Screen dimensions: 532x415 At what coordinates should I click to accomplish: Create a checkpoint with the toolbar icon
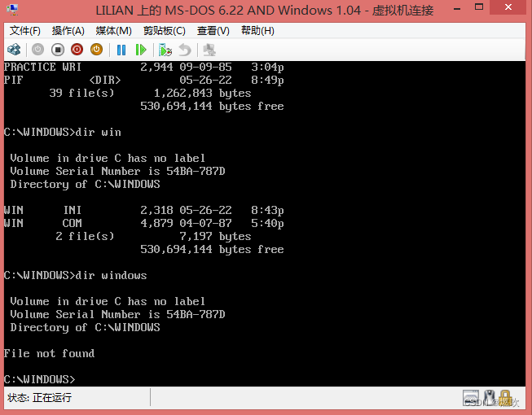tap(165, 50)
